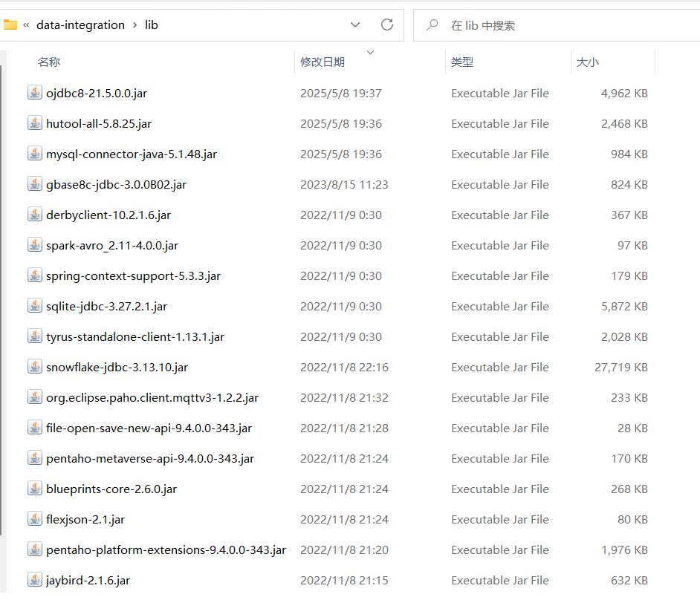Viewport: 700px width, 600px height.
Task: Click the size value 27,719 KB
Action: pyautogui.click(x=621, y=367)
